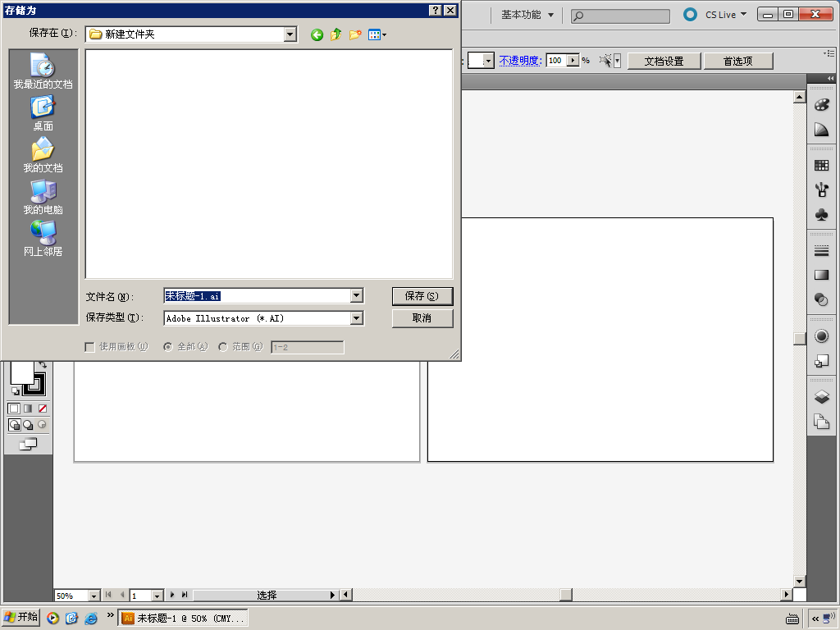Click the file name input field
Viewport: 840px width, 630px height.
coord(257,295)
